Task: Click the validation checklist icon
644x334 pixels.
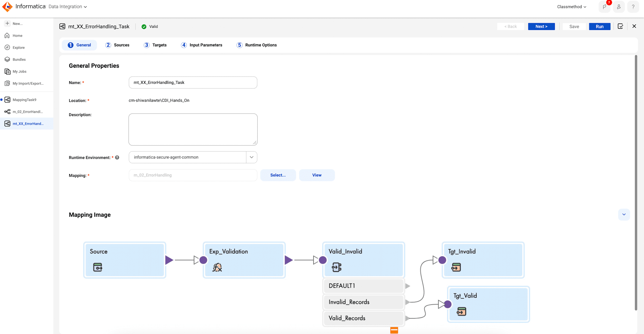Action: coord(620,26)
